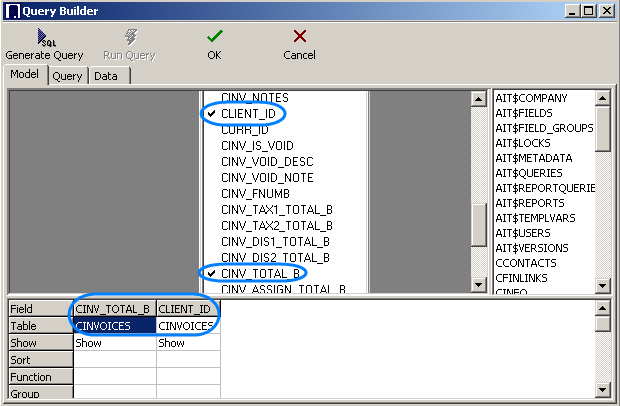620x406 pixels.
Task: Click the Generate Query SQL icon
Action: pyautogui.click(x=44, y=37)
